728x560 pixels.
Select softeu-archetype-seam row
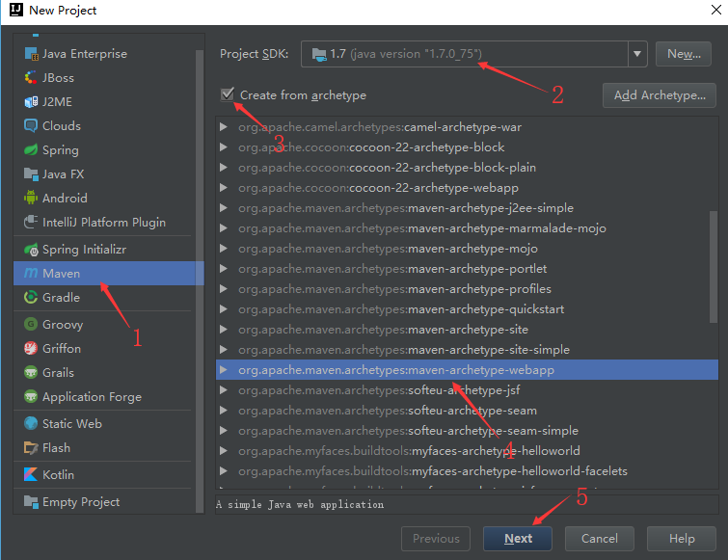467,411
